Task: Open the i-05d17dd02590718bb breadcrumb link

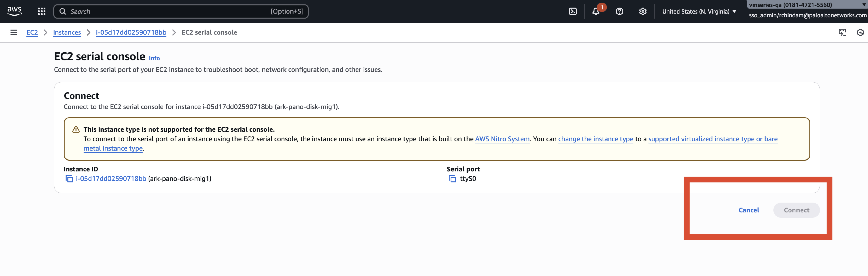Action: click(x=131, y=32)
